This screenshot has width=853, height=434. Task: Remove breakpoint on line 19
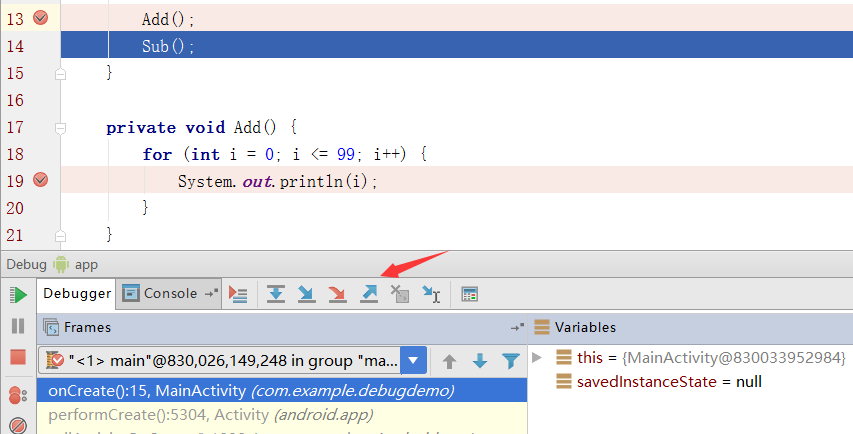pos(40,179)
